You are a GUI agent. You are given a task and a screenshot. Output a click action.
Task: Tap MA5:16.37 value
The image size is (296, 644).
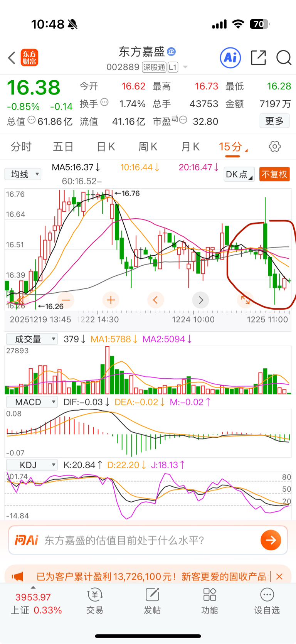pos(76,167)
